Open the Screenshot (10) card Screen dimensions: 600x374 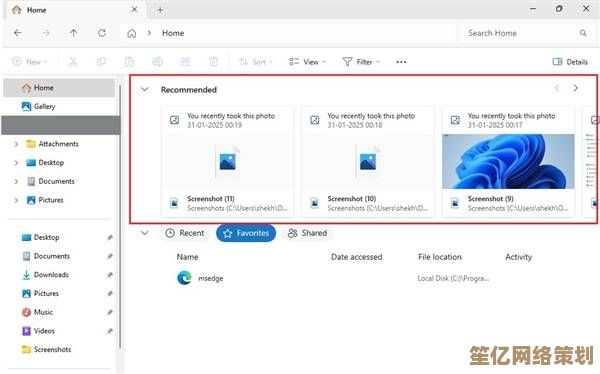coord(368,162)
